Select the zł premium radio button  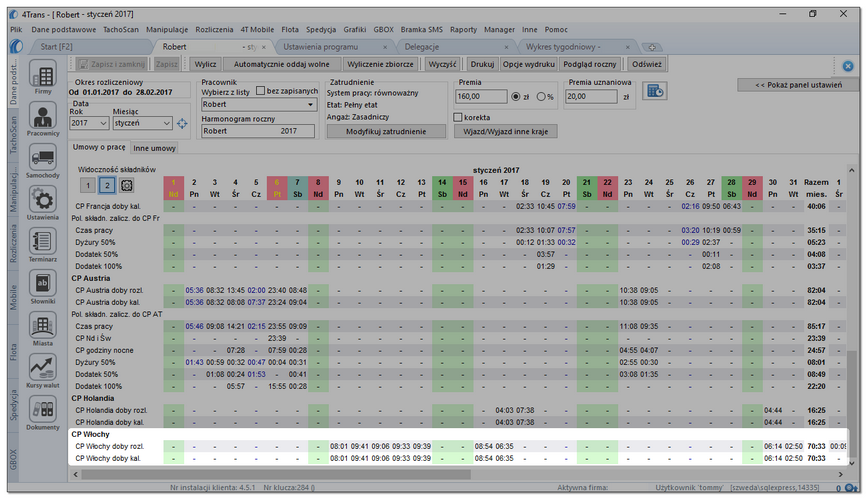click(515, 96)
